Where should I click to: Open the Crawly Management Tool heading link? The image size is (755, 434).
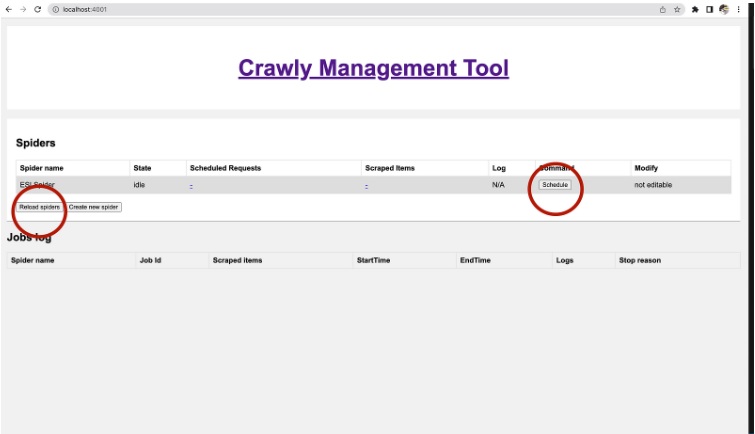(373, 68)
